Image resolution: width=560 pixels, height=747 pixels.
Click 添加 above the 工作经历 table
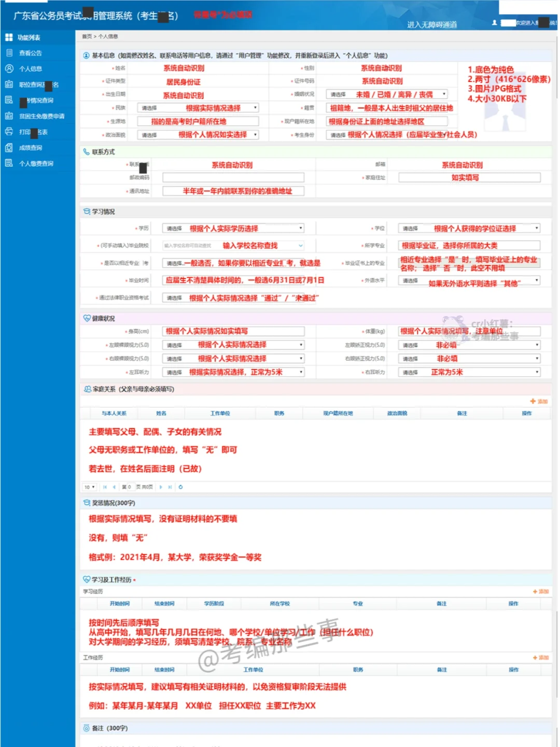coord(541,657)
